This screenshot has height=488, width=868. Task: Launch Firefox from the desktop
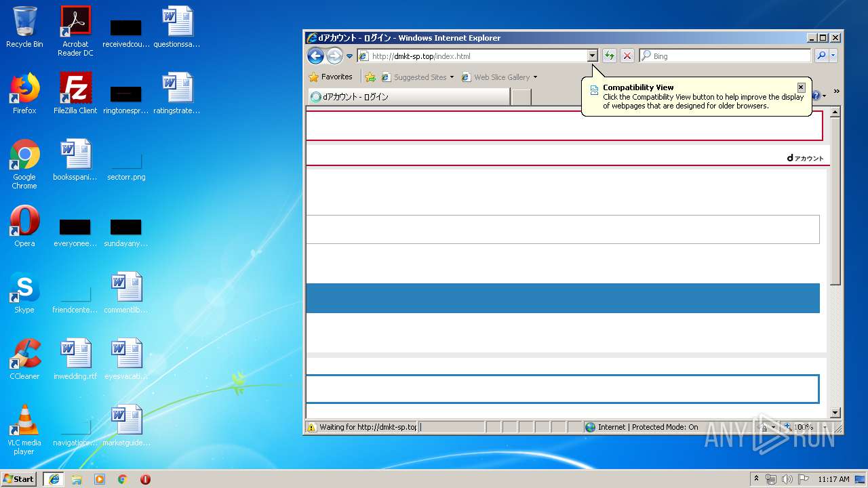tap(24, 94)
